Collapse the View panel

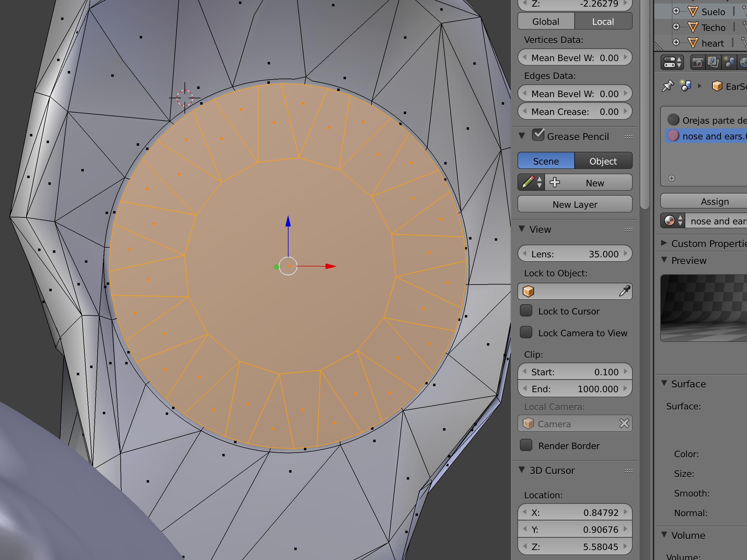pos(522,229)
